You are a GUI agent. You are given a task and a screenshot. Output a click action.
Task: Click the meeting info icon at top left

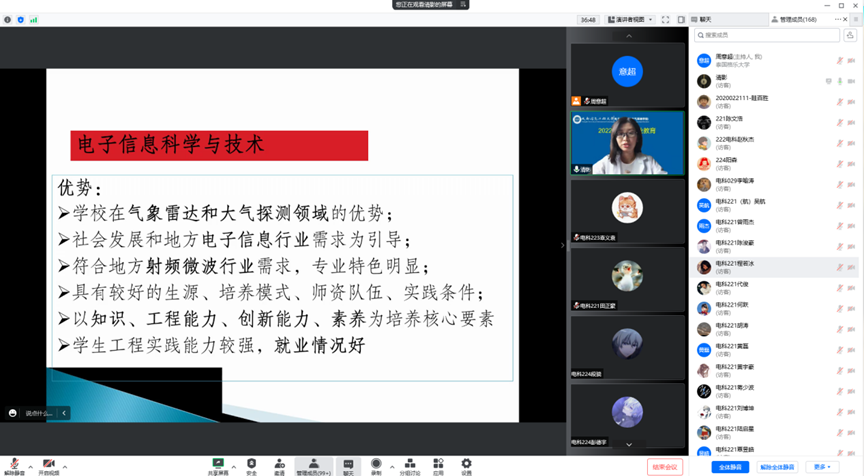(x=8, y=19)
